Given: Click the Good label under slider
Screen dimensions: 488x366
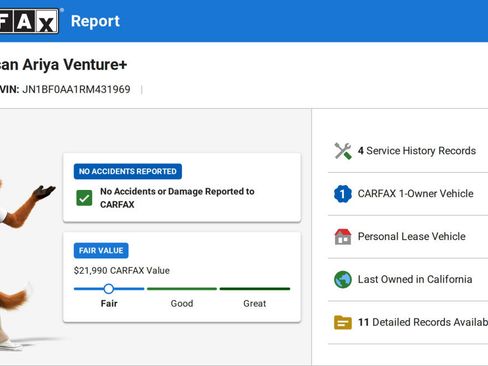Looking at the screenshot, I should (x=182, y=304).
